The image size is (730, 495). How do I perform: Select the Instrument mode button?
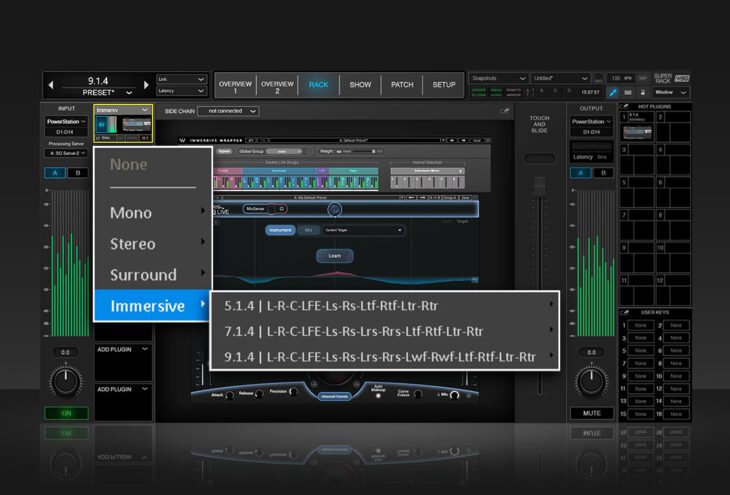point(280,230)
